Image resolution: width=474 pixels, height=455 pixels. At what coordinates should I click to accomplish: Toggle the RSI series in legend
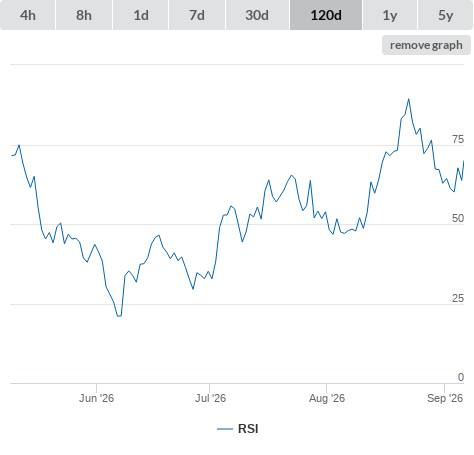(x=248, y=429)
